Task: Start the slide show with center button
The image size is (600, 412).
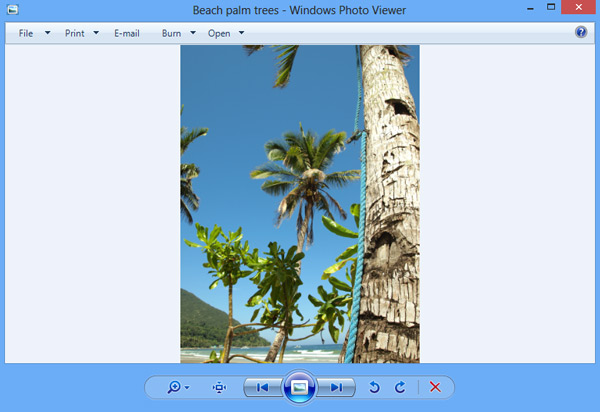Action: click(300, 387)
